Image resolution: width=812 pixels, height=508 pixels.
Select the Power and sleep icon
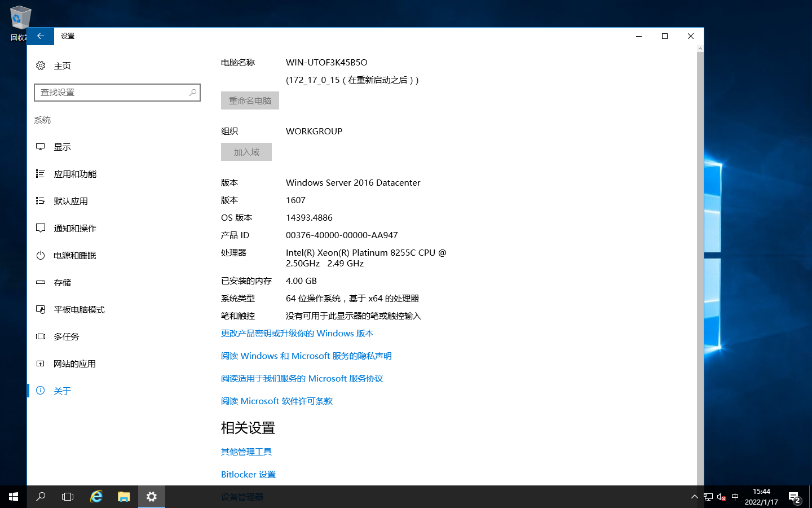coord(41,255)
